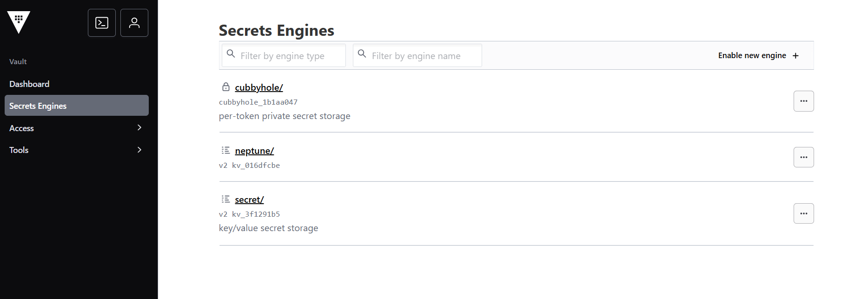Click the cubbyhole_1b1aa047 accessor text
Viewport: 868px width, 299px height.
tap(258, 102)
